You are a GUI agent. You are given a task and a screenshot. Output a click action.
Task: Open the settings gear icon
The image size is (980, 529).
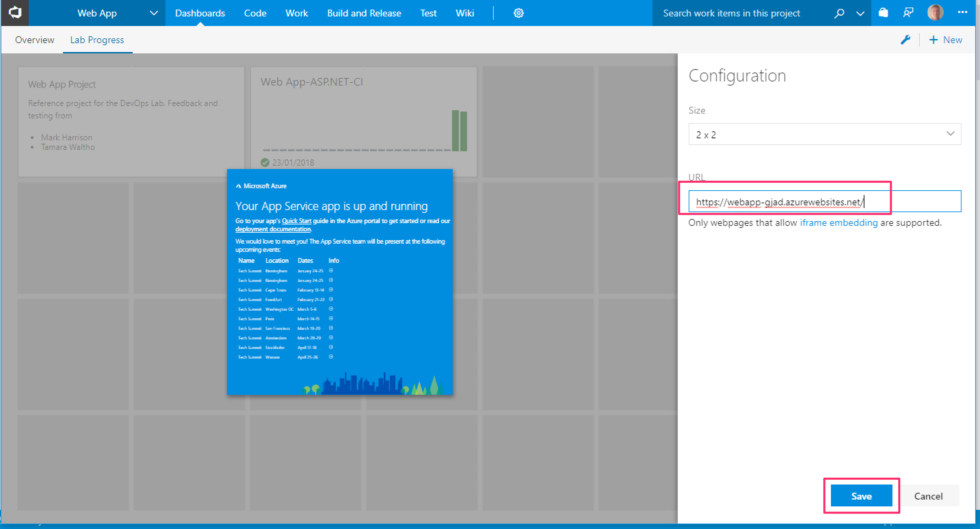tap(518, 13)
